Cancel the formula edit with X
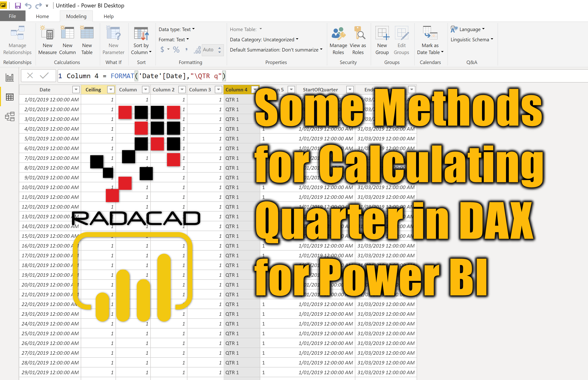 30,75
